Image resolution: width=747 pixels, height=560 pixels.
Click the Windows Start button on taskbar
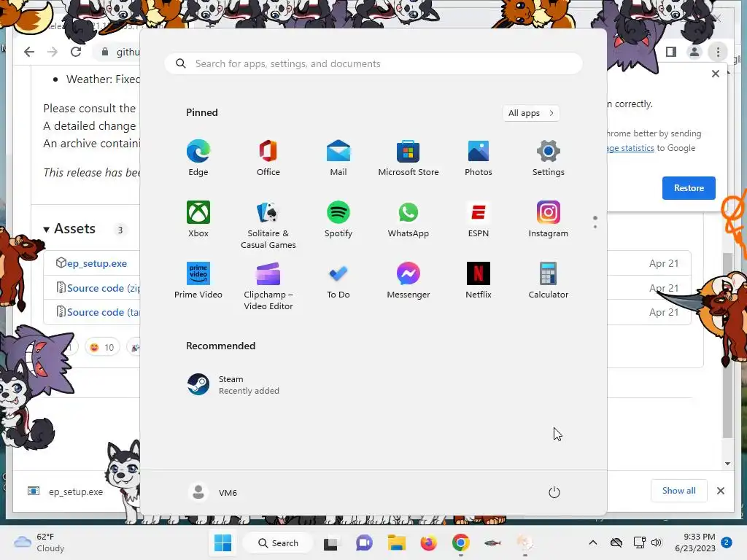[x=222, y=542]
